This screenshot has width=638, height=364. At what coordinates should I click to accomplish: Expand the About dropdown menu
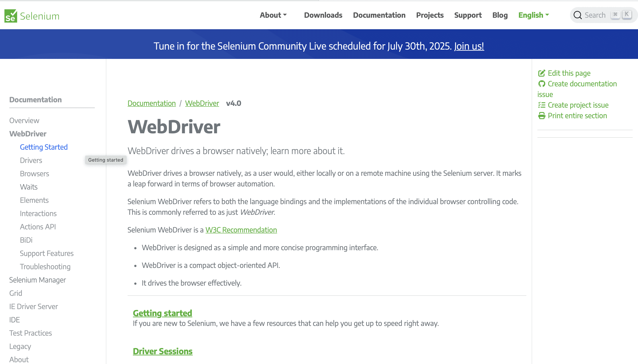point(273,15)
